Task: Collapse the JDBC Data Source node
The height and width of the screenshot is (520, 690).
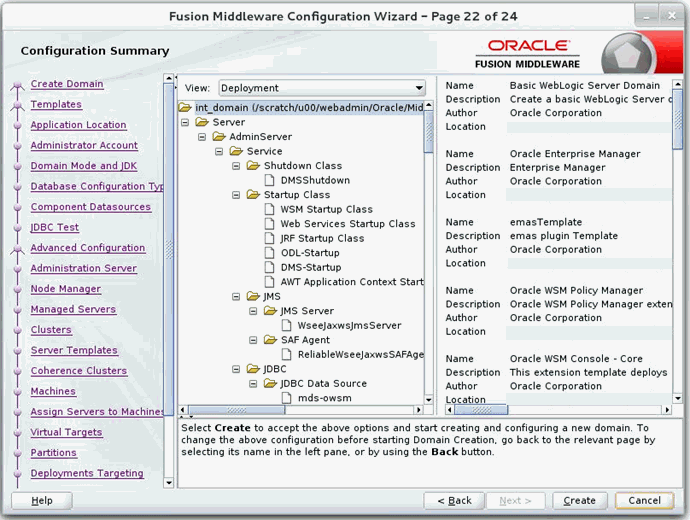Action: coord(253,384)
